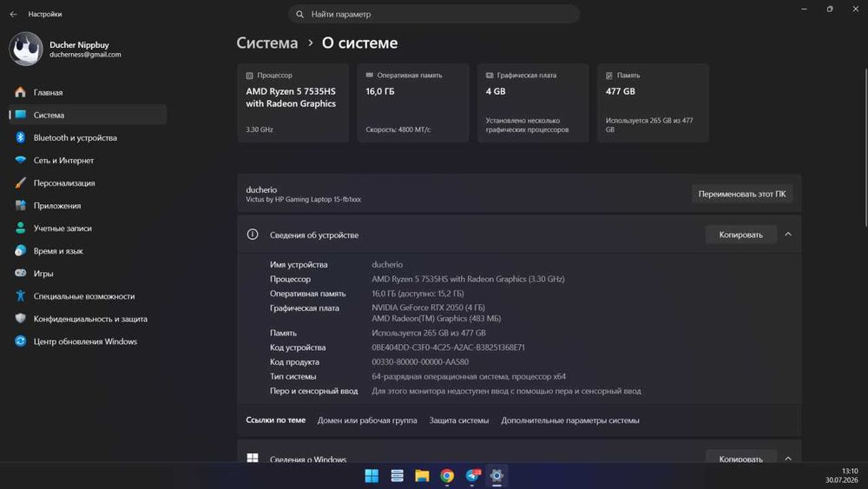Click the Оперативная память card icon
Image resolution: width=868 pixels, height=489 pixels.
point(369,75)
